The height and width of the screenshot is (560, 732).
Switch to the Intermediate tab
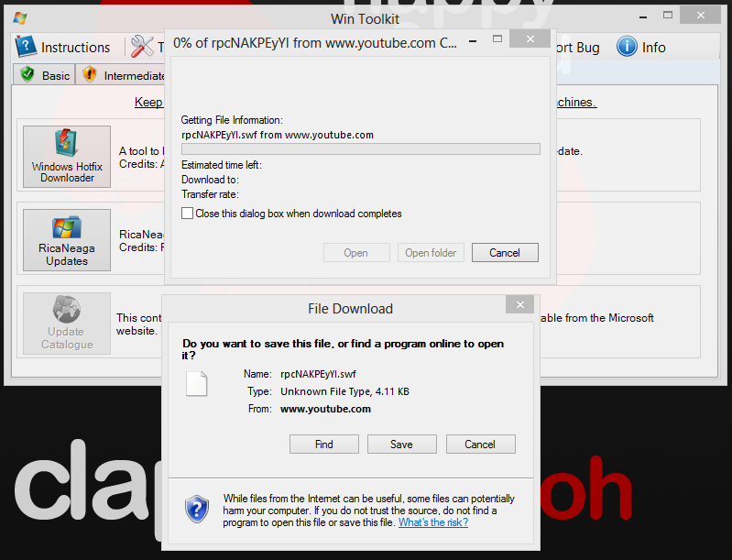pos(123,75)
